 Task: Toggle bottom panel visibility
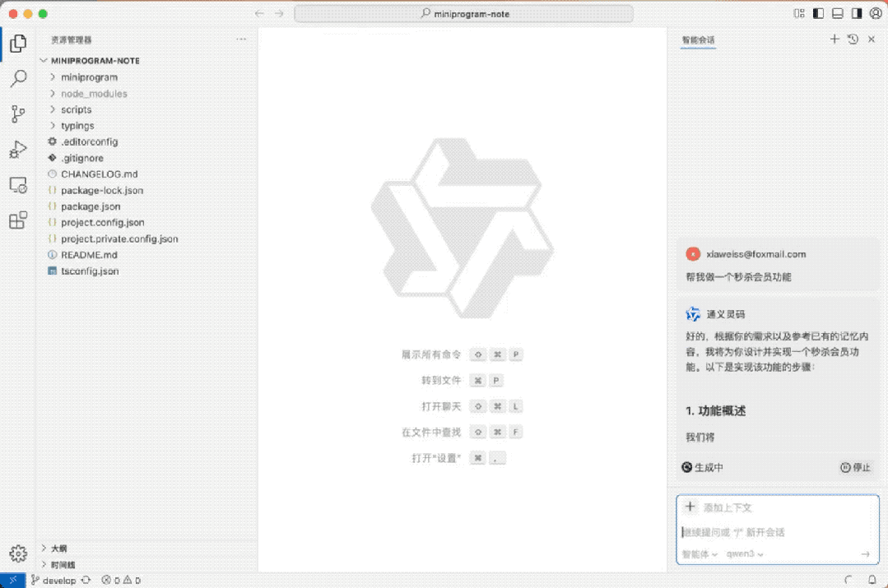point(838,14)
